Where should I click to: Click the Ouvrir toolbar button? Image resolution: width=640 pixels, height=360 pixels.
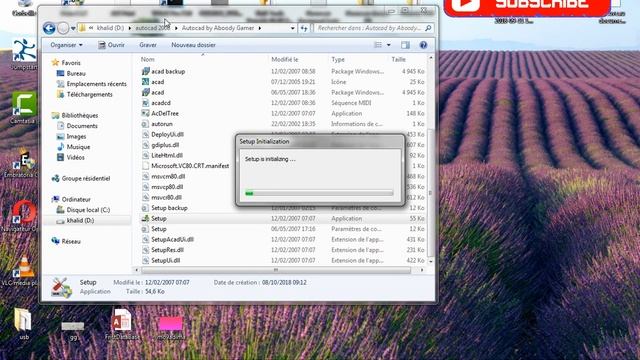click(x=111, y=45)
